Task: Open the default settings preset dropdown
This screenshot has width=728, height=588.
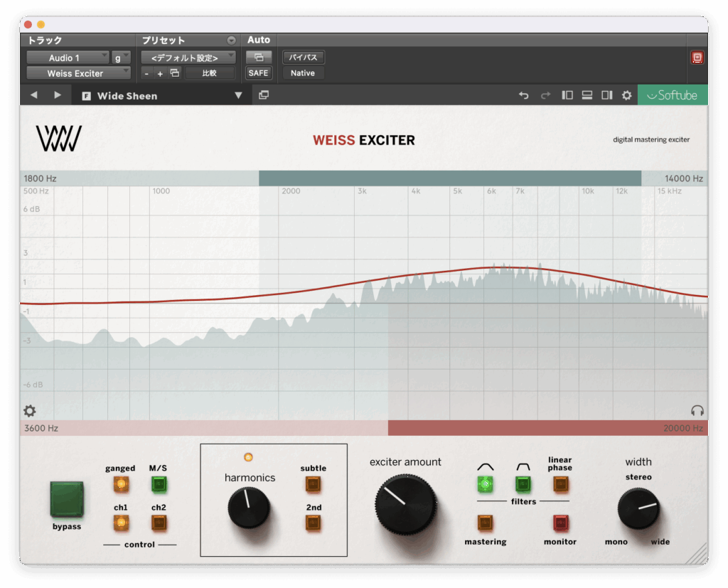Action: pos(188,58)
